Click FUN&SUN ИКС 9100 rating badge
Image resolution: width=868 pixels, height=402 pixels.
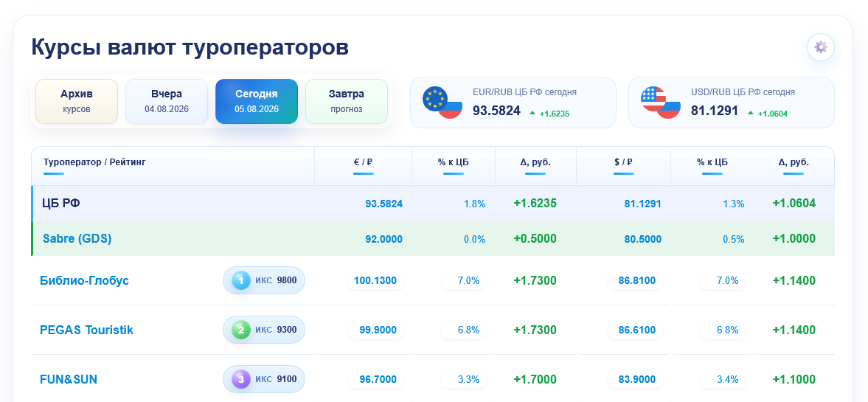[x=264, y=379]
